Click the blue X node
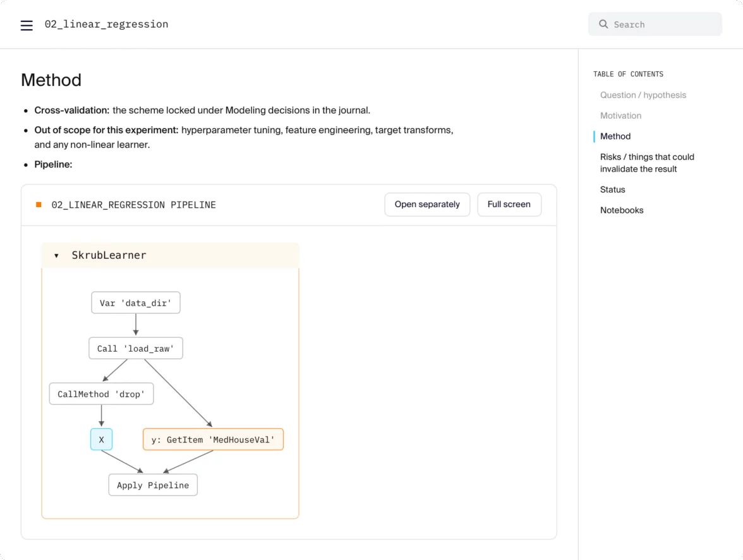 (x=101, y=439)
